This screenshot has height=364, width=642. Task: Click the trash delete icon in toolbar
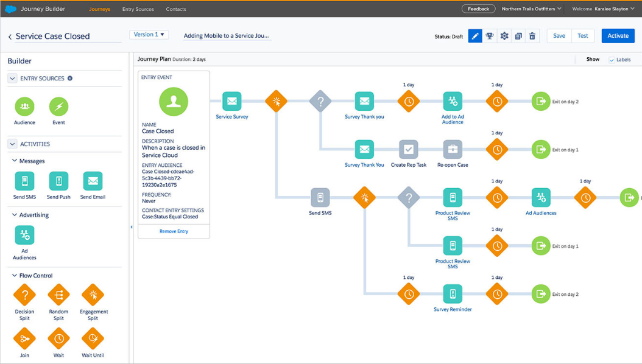(x=532, y=36)
